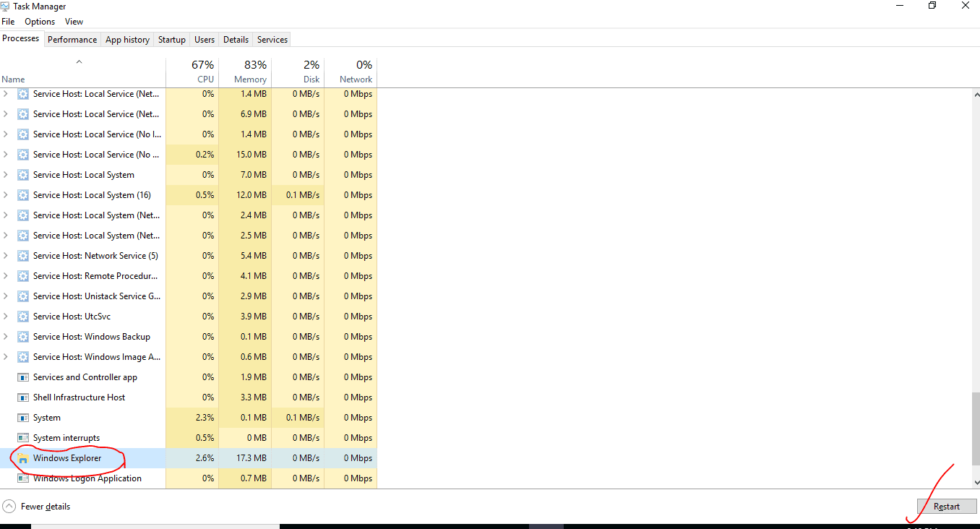Click gear icon of Service Host: Unistack Service G...

[22, 296]
